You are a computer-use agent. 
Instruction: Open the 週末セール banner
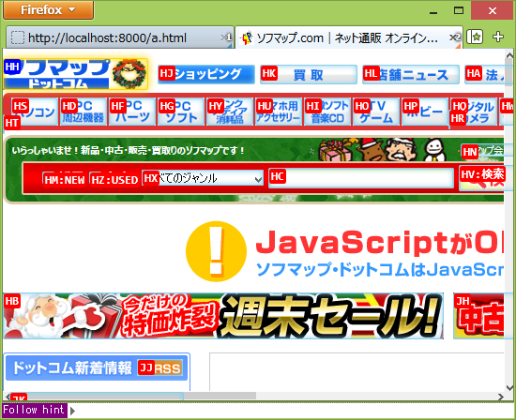coord(223,316)
